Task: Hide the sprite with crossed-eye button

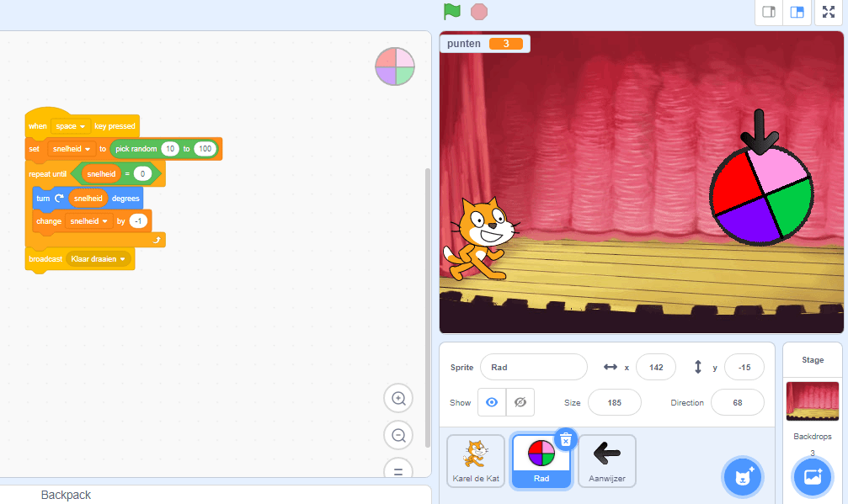Action: (x=520, y=402)
